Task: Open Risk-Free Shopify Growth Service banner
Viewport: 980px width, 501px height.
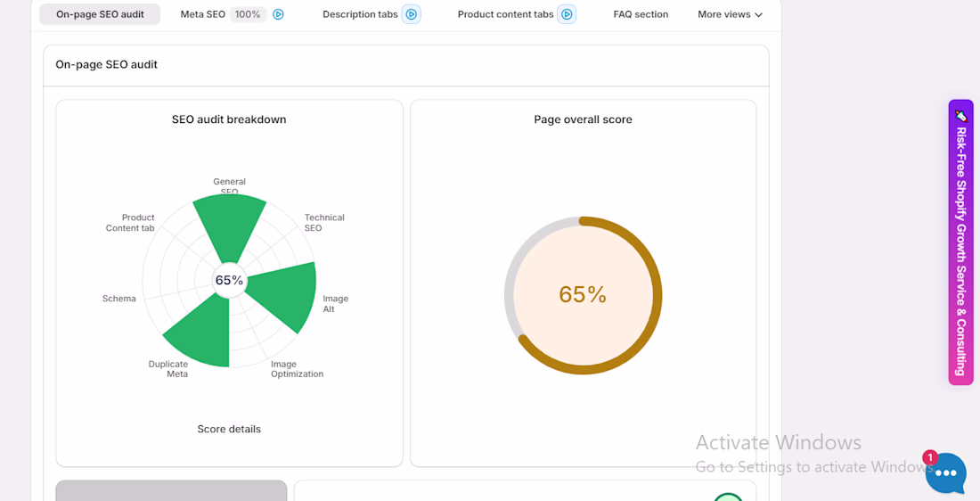Action: tap(960, 250)
